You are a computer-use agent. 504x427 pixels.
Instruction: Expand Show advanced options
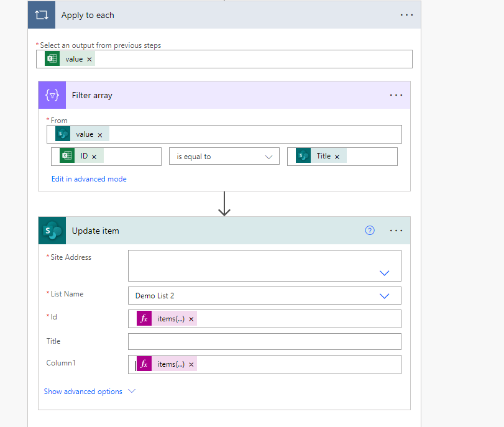83,392
